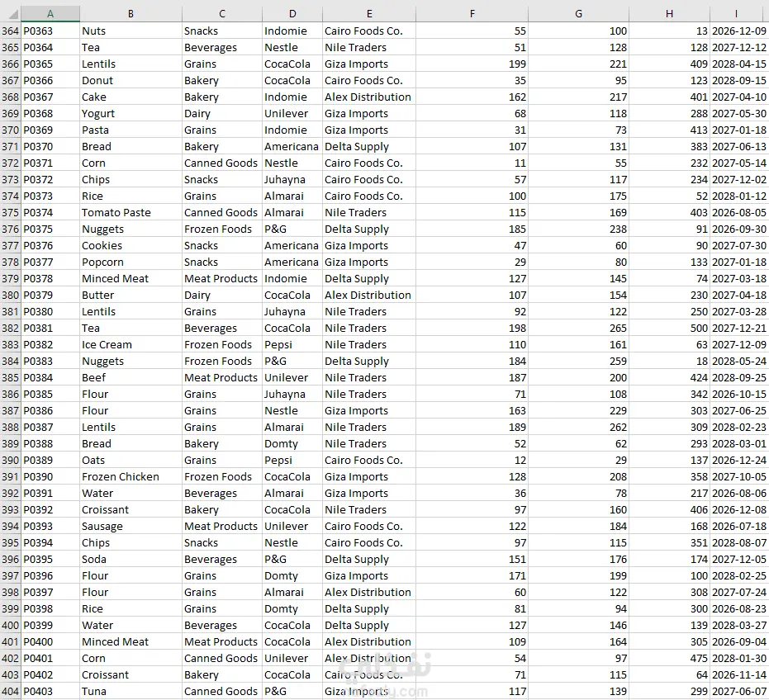Click Meat Products in Beef row
Image resolution: width=769 pixels, height=700 pixels.
pos(221,377)
